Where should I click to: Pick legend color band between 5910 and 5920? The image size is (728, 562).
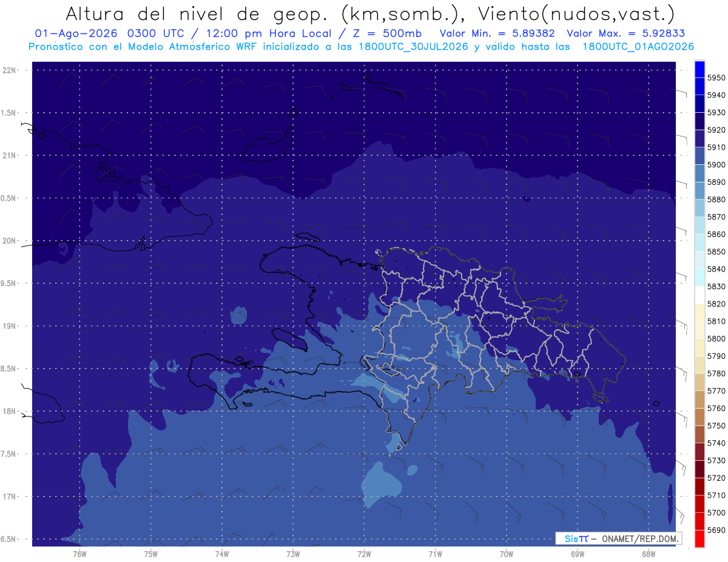pyautogui.click(x=699, y=139)
